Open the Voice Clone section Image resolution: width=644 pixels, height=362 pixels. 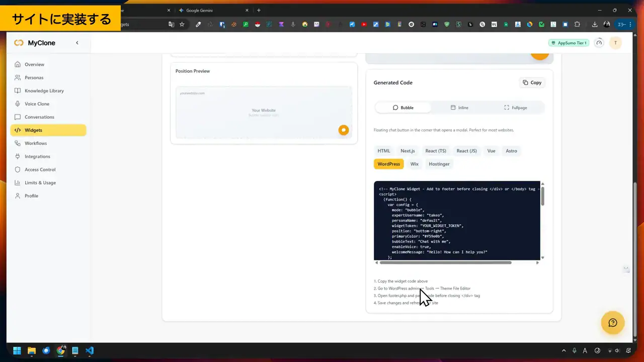[37, 104]
